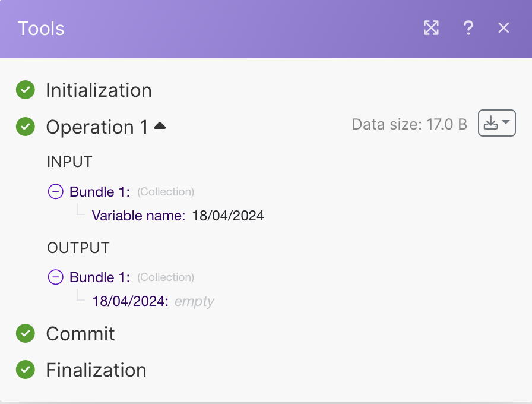The image size is (532, 404).
Task: Open the download output bundles dropdown
Action: click(x=496, y=124)
